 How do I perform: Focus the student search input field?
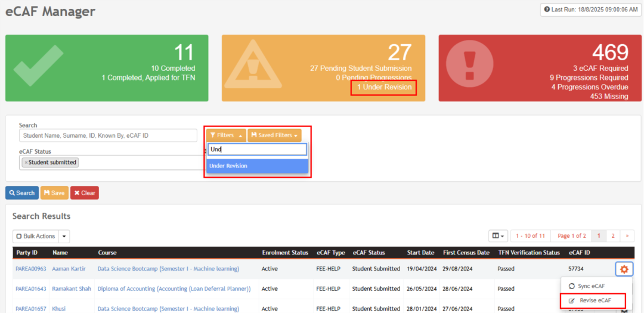(x=108, y=135)
